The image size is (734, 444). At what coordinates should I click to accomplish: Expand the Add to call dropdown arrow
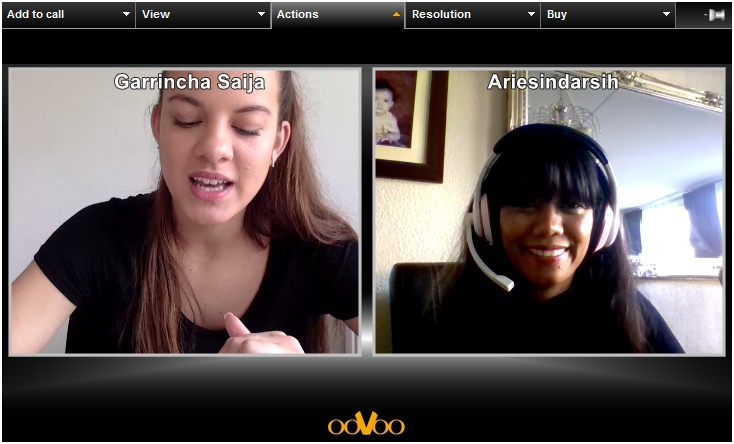(126, 15)
